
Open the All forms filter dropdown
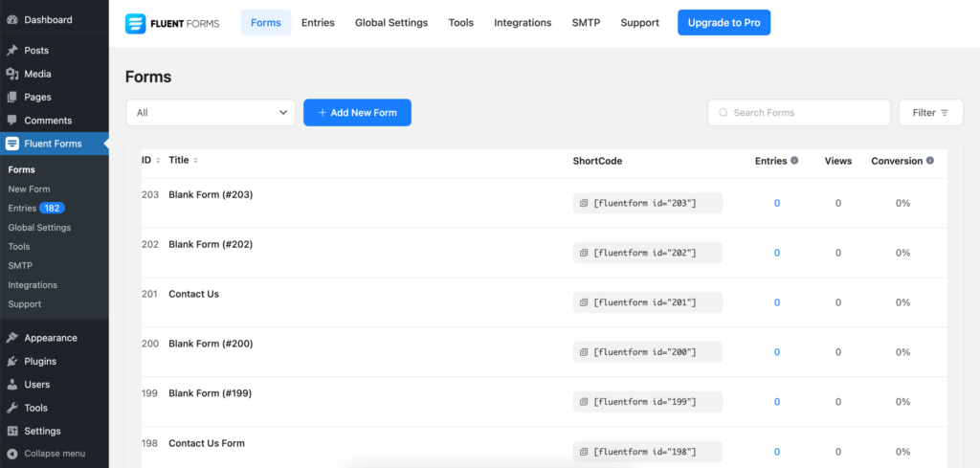211,113
